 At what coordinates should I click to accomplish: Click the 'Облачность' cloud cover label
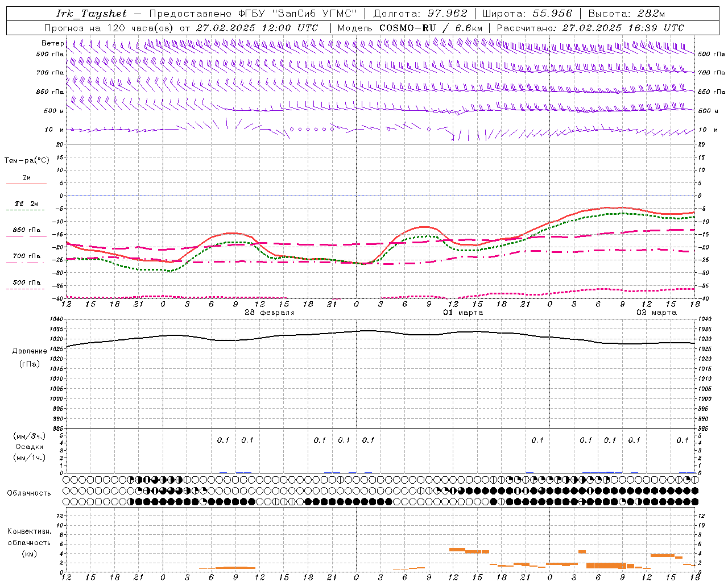[29, 493]
